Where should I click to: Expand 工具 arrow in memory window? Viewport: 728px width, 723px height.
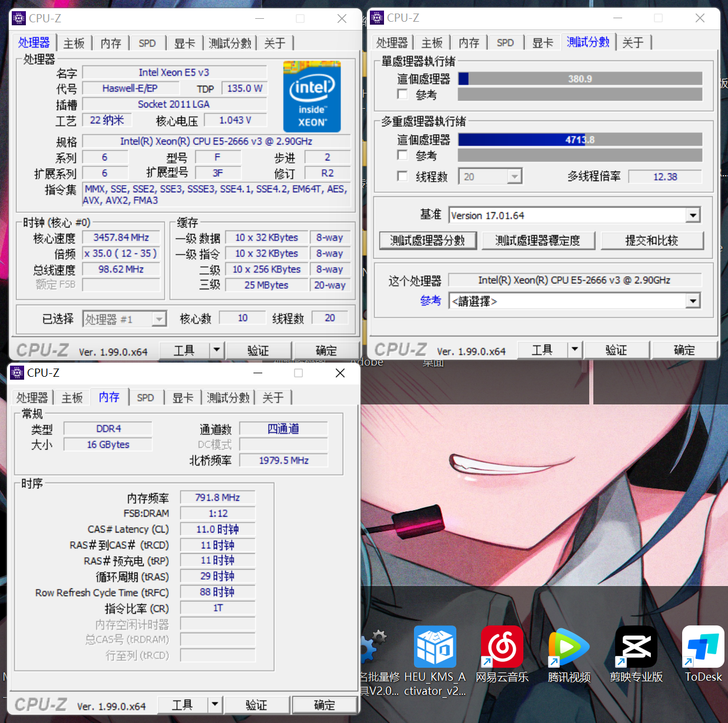click(x=215, y=705)
